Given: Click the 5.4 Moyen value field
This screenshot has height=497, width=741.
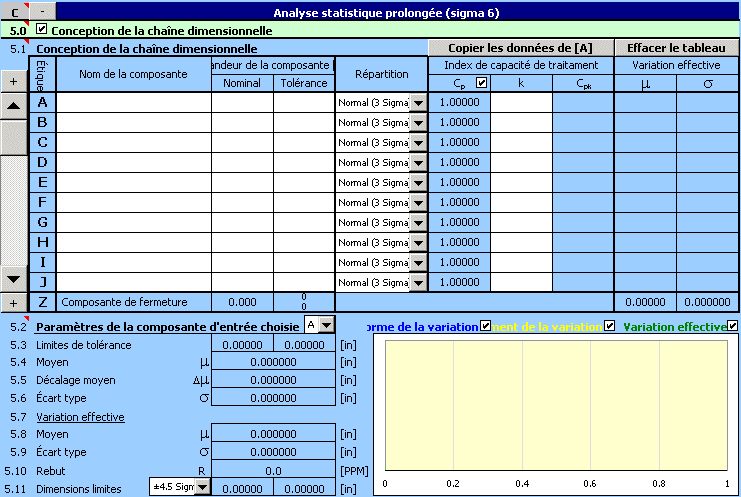Looking at the screenshot, I should click(x=273, y=362).
